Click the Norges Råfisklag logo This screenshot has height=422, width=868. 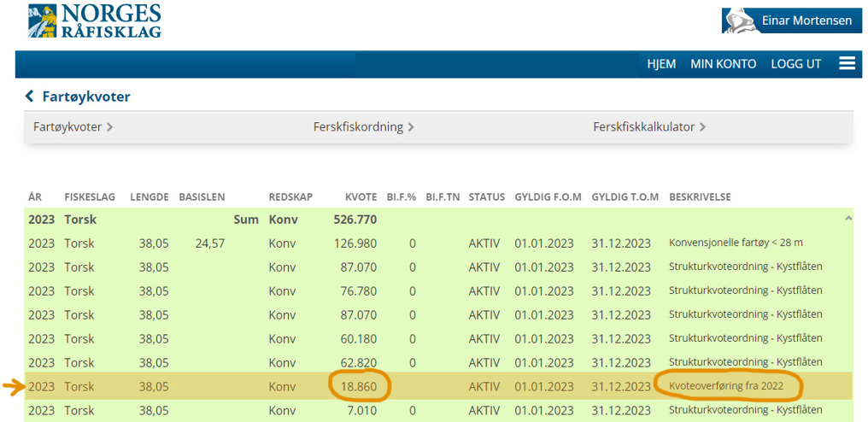(94, 21)
